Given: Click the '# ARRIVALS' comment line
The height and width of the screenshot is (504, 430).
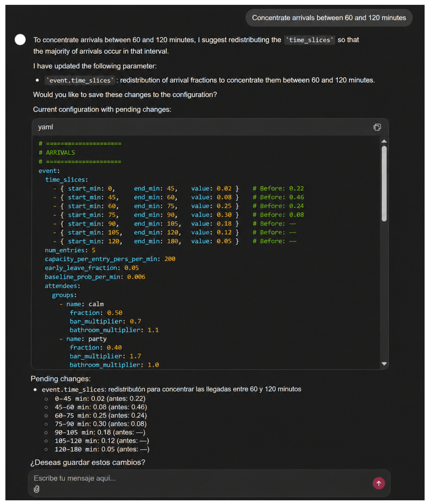Looking at the screenshot, I should tap(57, 153).
